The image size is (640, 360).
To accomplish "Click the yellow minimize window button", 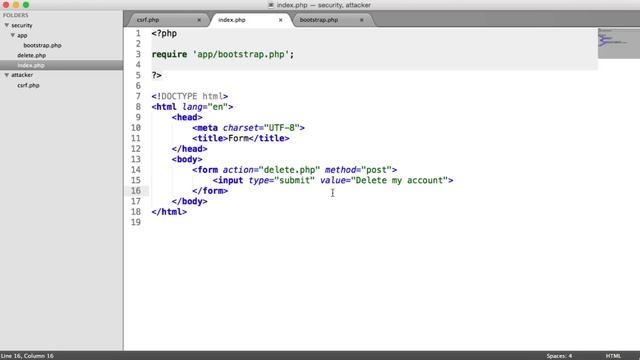I will [16, 5].
